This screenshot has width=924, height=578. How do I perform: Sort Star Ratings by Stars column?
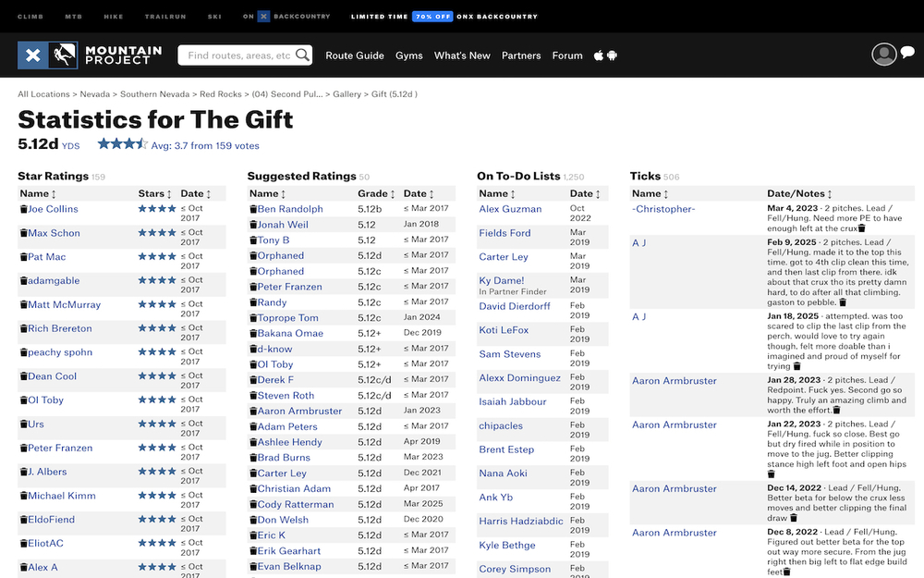(154, 194)
